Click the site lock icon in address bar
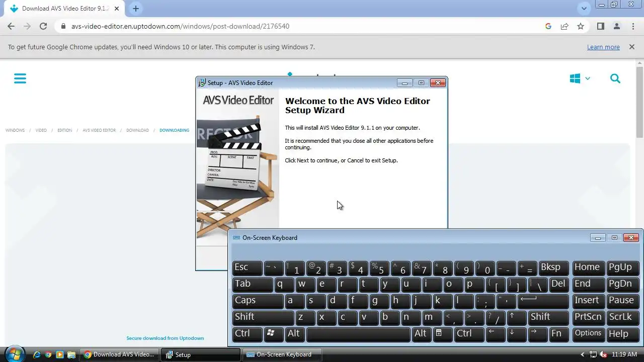 pos(63,26)
